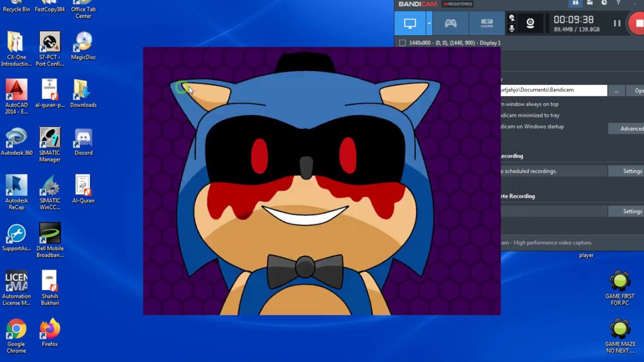Viewport: 644px width, 362px height.
Task: Select the SIMATIC Manager desktop icon
Action: pos(50,144)
